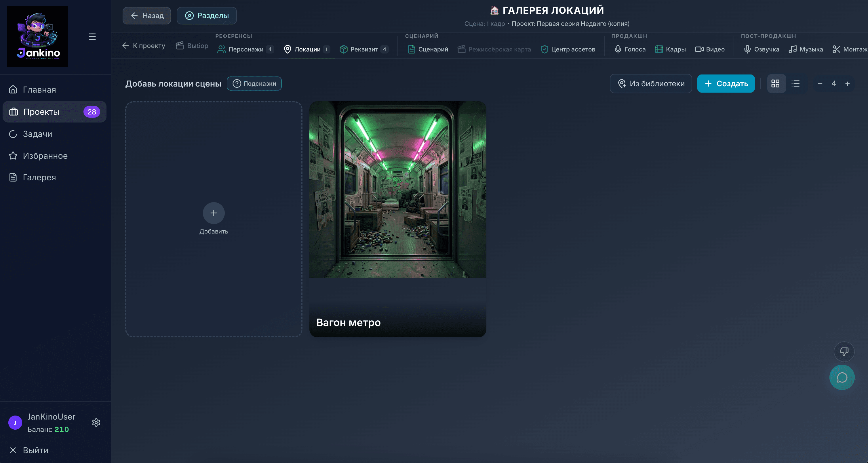The image size is (868, 463).
Task: Show hints with the Подсказки button
Action: coord(254,83)
